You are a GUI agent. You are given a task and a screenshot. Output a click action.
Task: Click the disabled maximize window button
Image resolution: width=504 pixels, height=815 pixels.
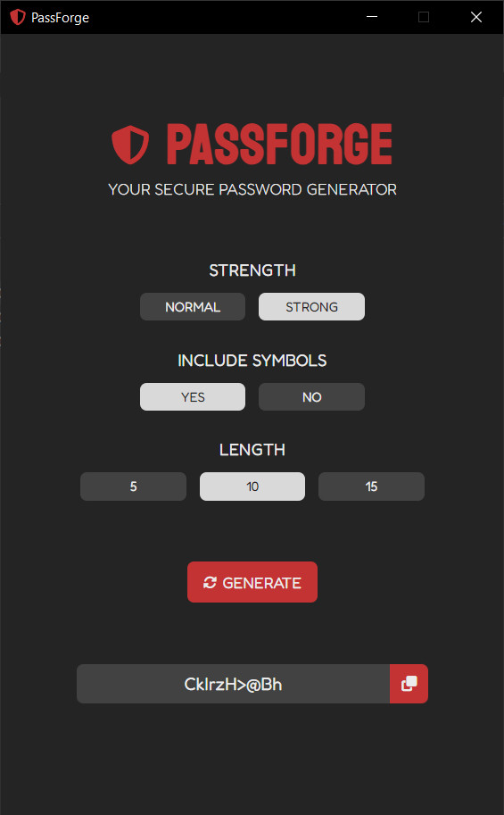pos(424,17)
